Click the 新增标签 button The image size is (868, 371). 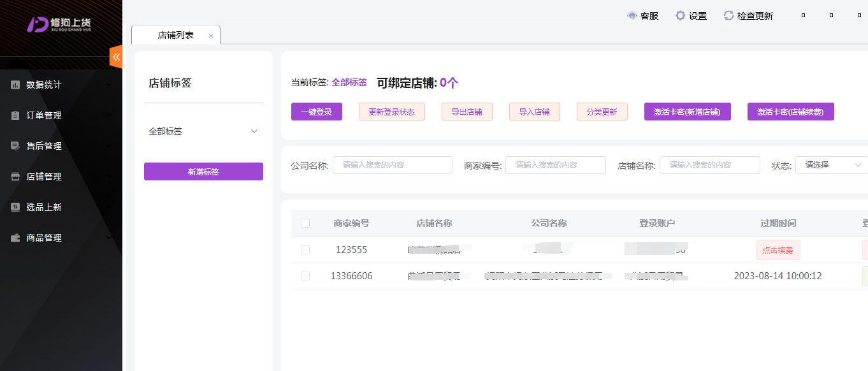203,171
